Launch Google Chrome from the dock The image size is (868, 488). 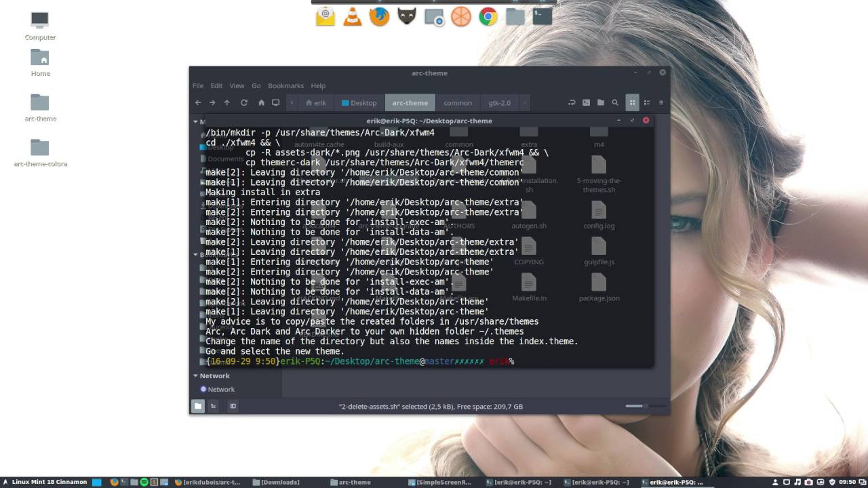488,16
